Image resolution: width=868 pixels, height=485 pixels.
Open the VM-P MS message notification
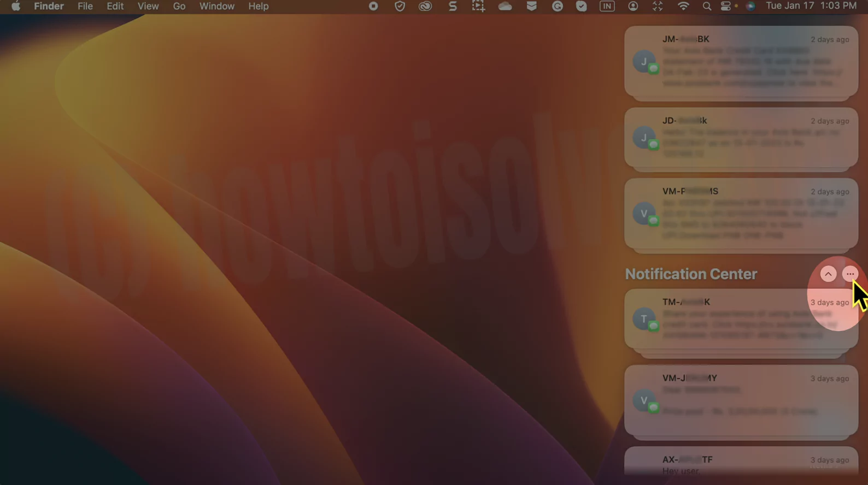click(x=741, y=214)
